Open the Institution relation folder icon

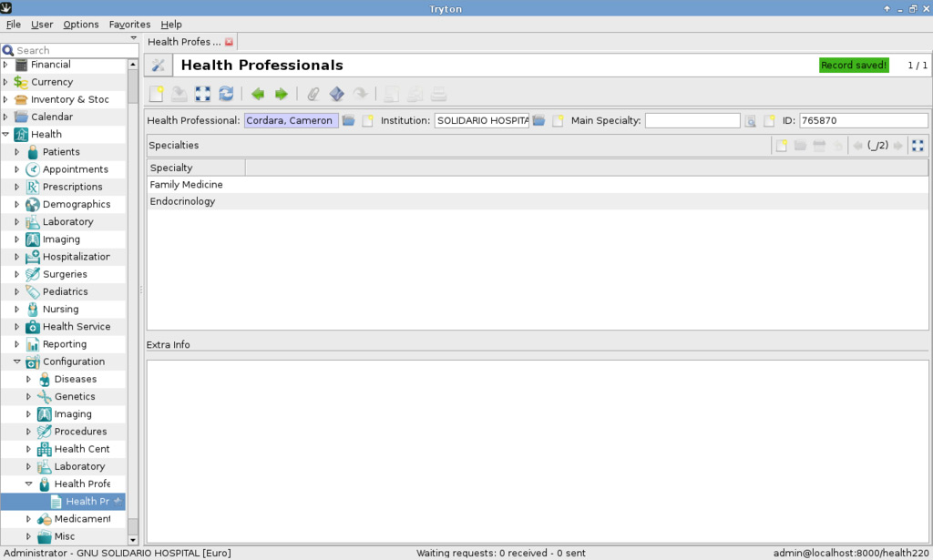(540, 119)
